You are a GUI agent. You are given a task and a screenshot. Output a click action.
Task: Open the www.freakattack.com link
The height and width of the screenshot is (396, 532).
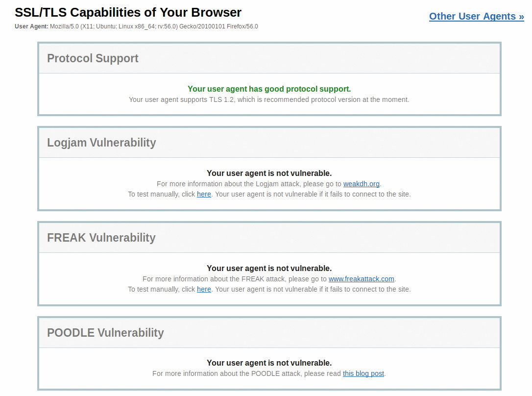[x=361, y=279]
